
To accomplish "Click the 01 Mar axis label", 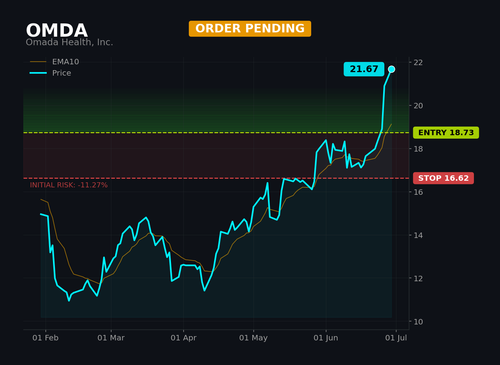I will (111, 338).
